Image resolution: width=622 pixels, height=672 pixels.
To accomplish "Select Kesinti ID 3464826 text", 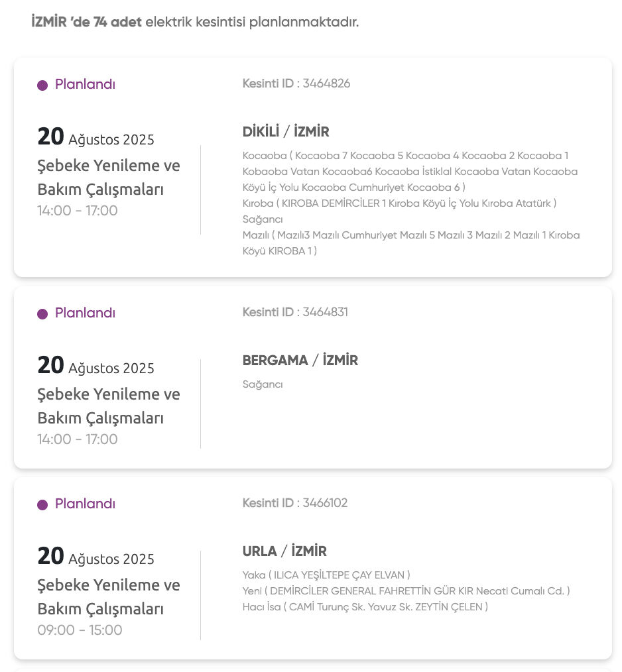I will [x=296, y=84].
